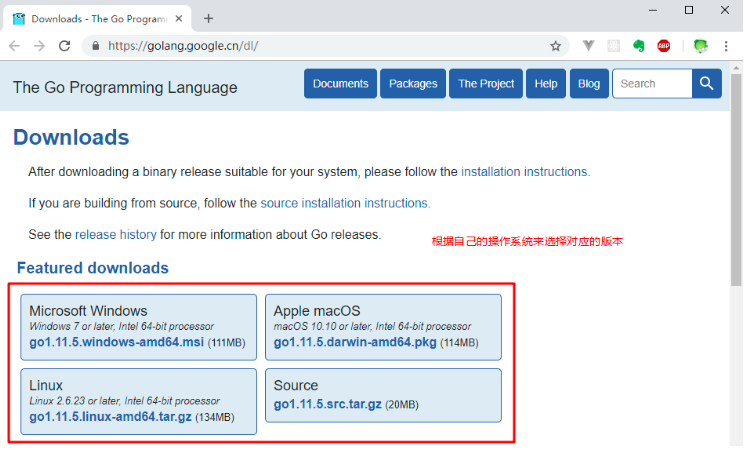Follow the source installation instructions link
Viewport: 745px width, 461px height.
(x=345, y=203)
